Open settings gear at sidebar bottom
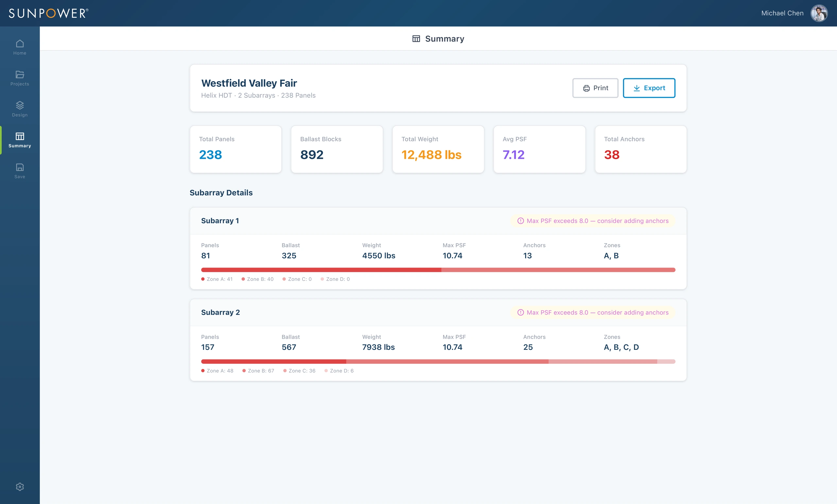The width and height of the screenshot is (837, 504). pos(20,486)
